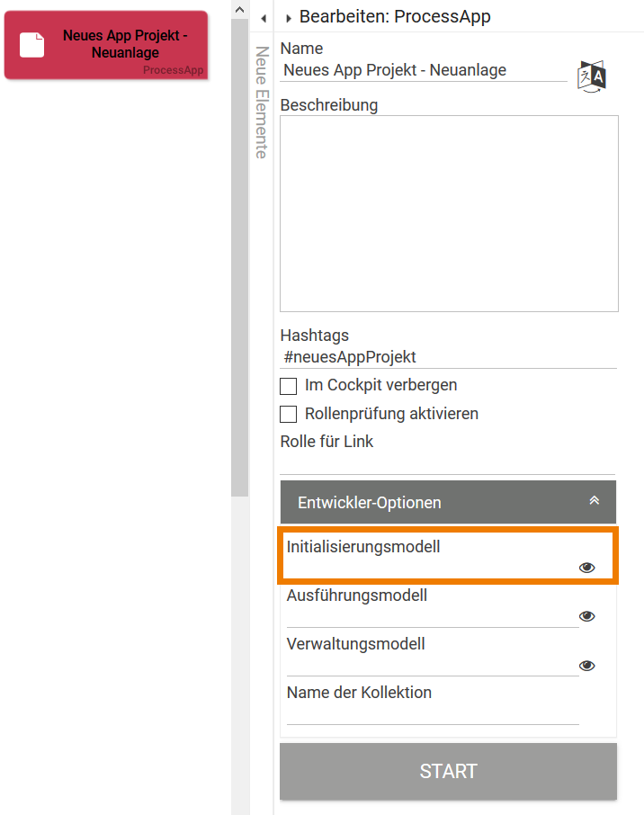Expand the Bearbeiten: ProcessApp disclosure triangle
Image resolution: width=644 pixels, height=815 pixels.
coord(288,16)
